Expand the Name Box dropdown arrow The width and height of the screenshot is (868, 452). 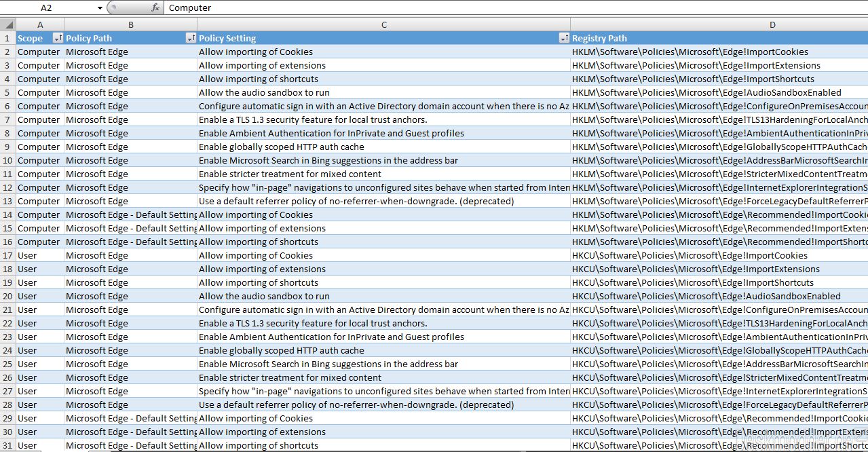[x=100, y=8]
